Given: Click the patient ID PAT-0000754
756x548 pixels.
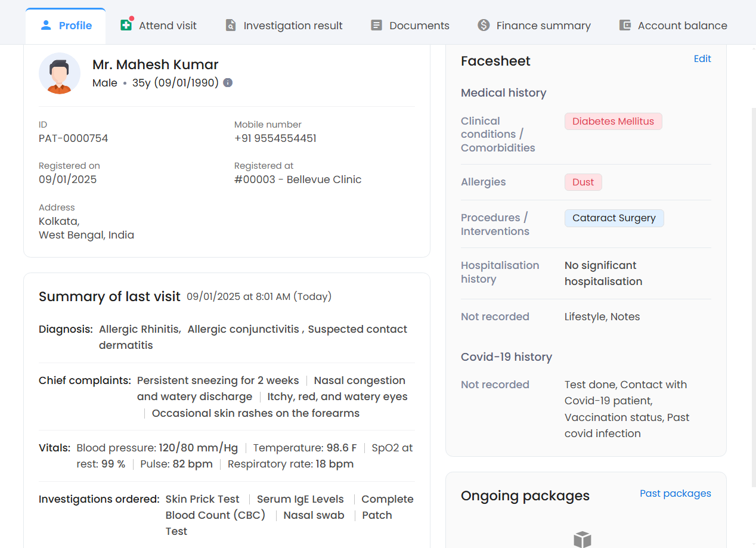Looking at the screenshot, I should 73,138.
